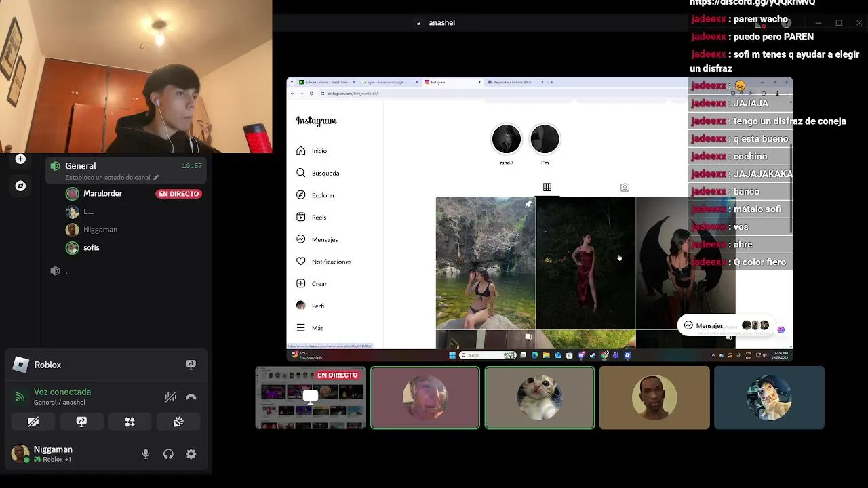Image resolution: width=868 pixels, height=488 pixels.
Task: Toggle noise suppression in the voice panel
Action: (170, 397)
